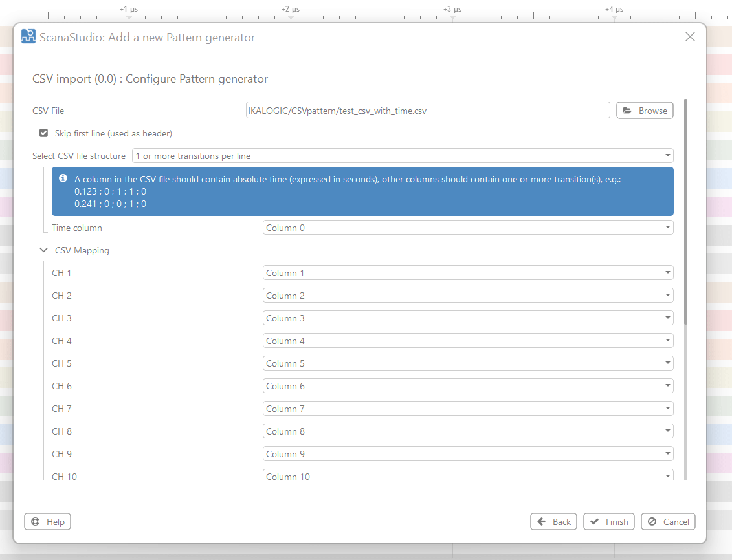Viewport: 732px width, 560px height.
Task: Click the info icon in the blue hint box
Action: pyautogui.click(x=63, y=178)
